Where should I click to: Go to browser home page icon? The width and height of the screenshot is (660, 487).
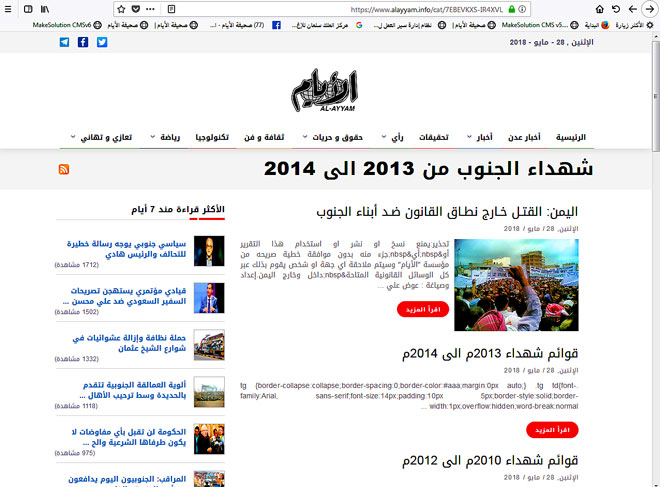pyautogui.click(x=600, y=9)
